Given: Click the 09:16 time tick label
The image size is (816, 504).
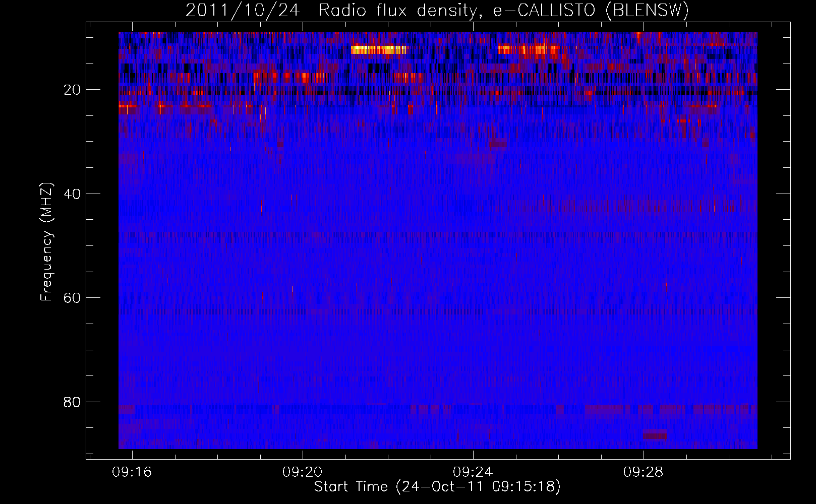Looking at the screenshot, I should click(132, 472).
